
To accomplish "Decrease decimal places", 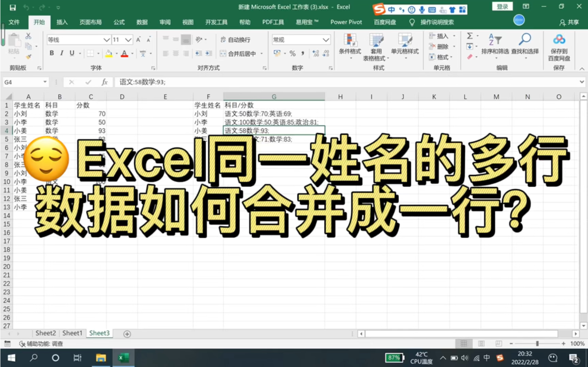I will (326, 54).
